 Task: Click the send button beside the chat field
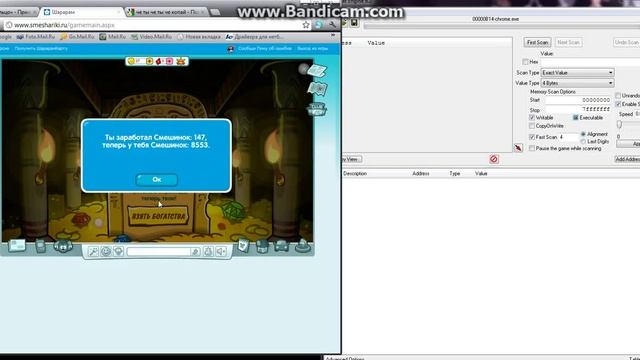[195, 251]
